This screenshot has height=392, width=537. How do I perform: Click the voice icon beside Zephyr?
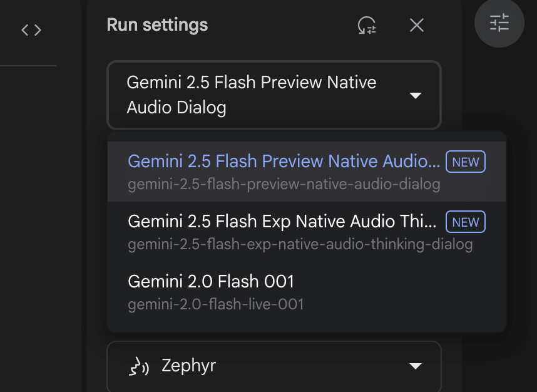point(138,366)
